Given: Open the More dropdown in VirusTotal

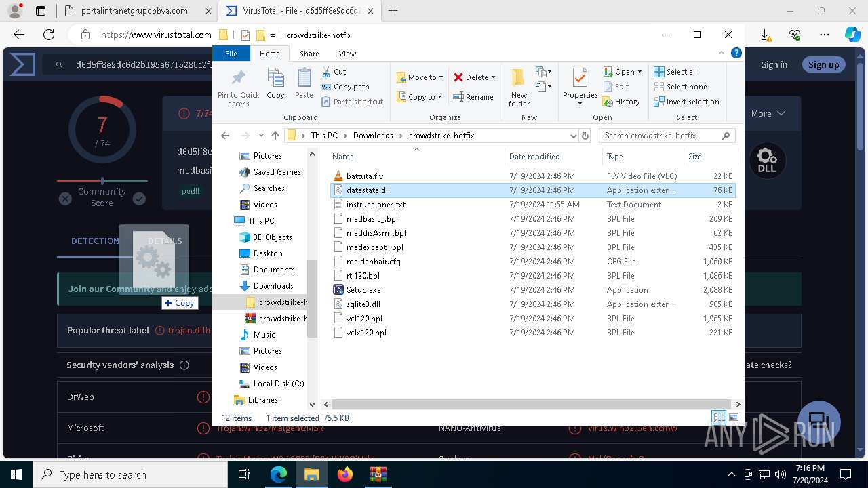Looking at the screenshot, I should [x=768, y=113].
